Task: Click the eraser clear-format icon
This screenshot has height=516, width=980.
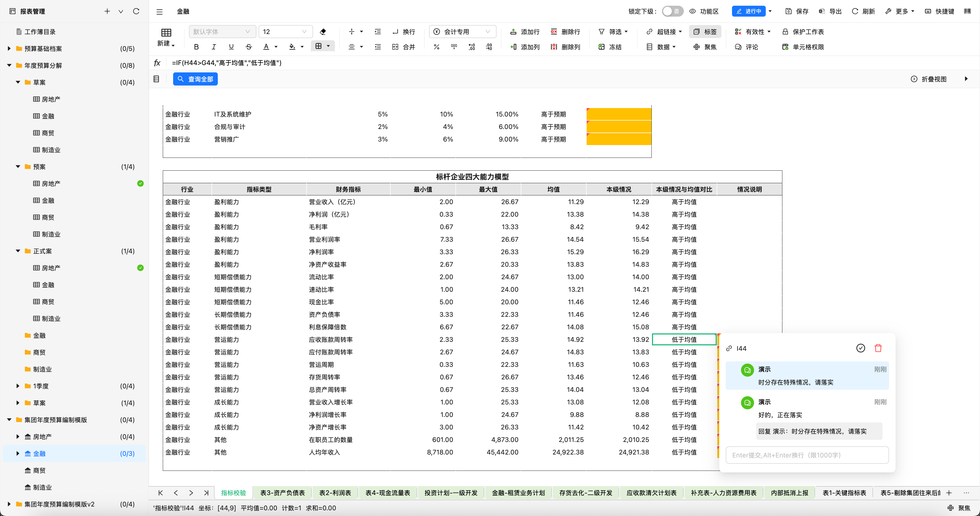Action: [x=323, y=32]
